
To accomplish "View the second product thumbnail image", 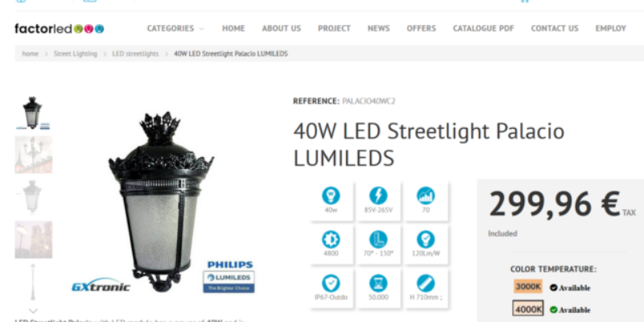I will 33,155.
